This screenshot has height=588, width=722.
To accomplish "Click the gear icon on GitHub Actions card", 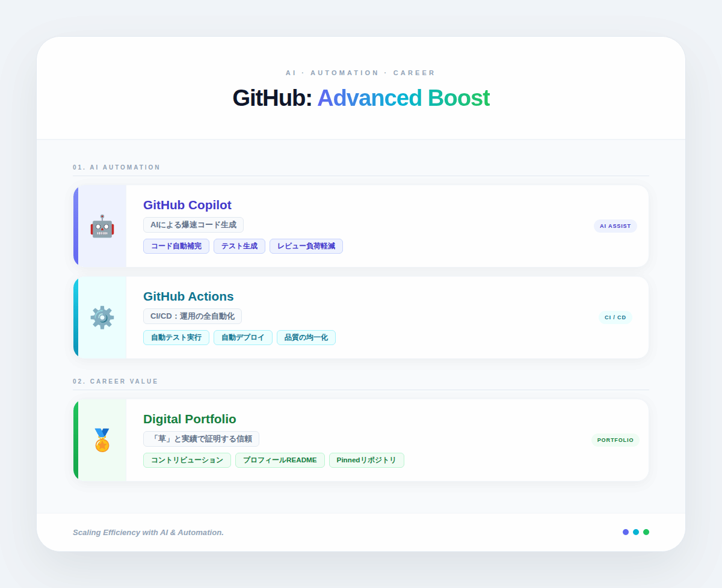I will pos(102,317).
